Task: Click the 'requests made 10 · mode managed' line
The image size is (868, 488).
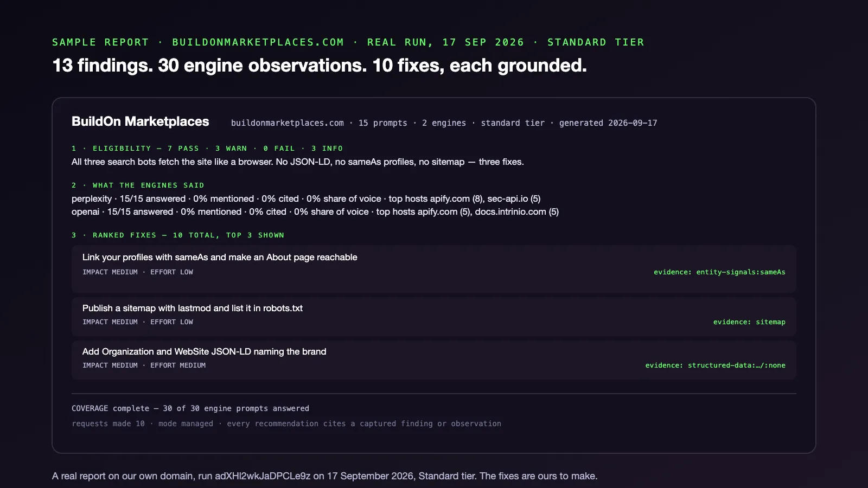Action: pyautogui.click(x=286, y=423)
